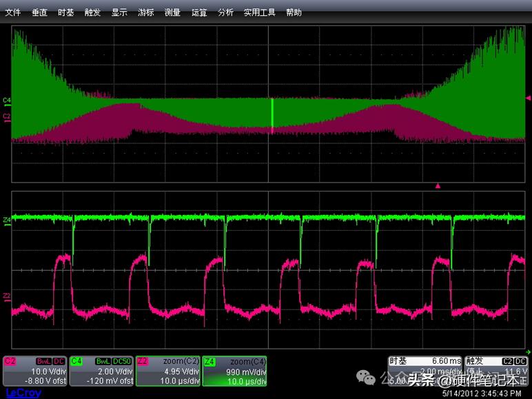Open the 垂直 (Vertical) menu
This screenshot has height=399, width=532.
point(39,12)
